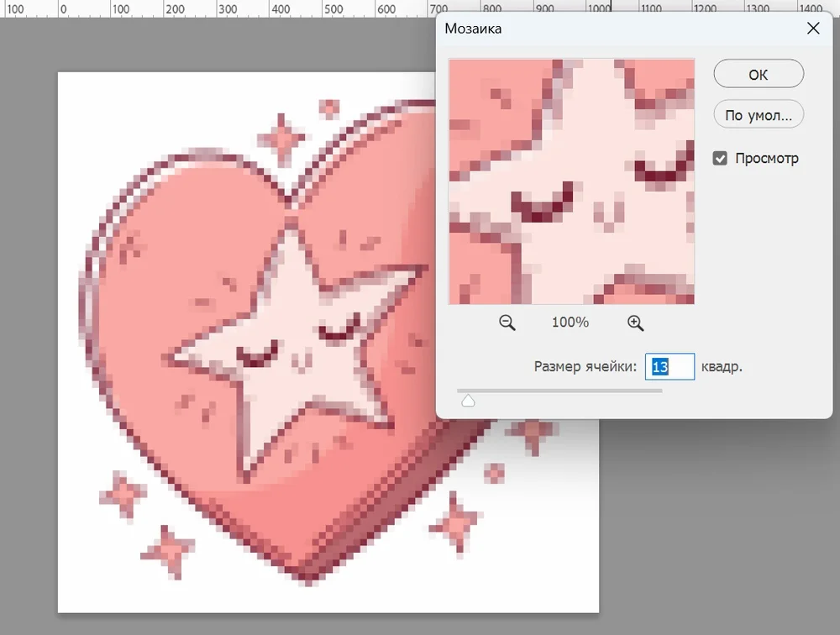Click the right end of the cell size slider track
Image resolution: width=840 pixels, height=635 pixels.
pyautogui.click(x=660, y=391)
